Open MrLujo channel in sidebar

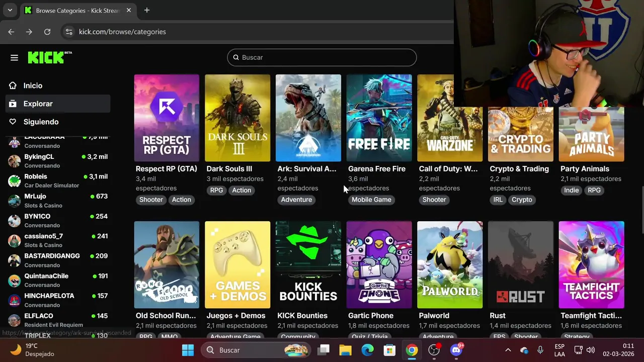(x=58, y=201)
